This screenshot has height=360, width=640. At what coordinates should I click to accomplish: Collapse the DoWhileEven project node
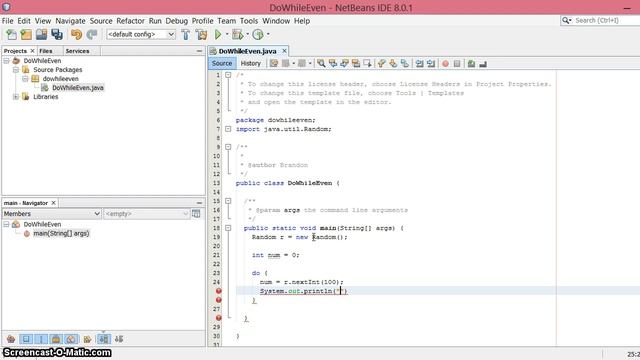coord(7,61)
